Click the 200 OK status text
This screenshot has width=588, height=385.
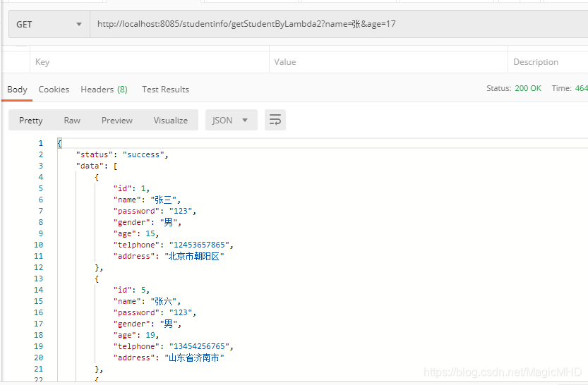527,88
